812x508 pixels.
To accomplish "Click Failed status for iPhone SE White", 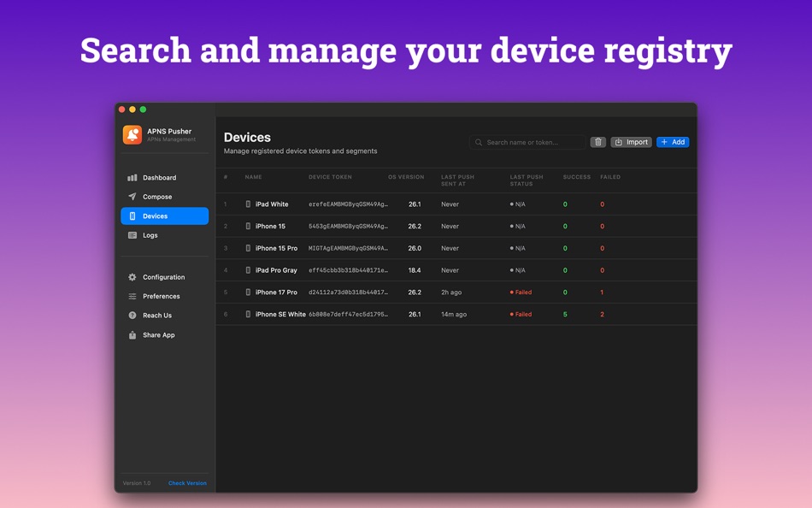I will coord(521,314).
